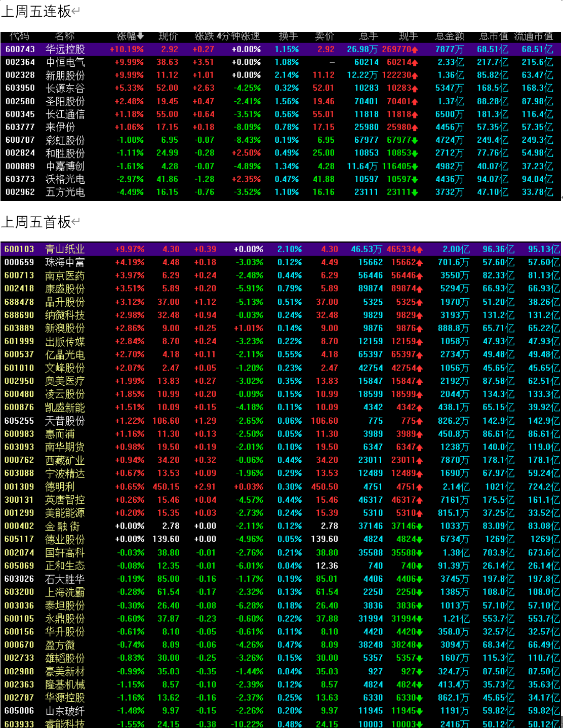Toggle the sort arrow on 涨幅 column header
The image size is (563, 728).
click(140, 36)
